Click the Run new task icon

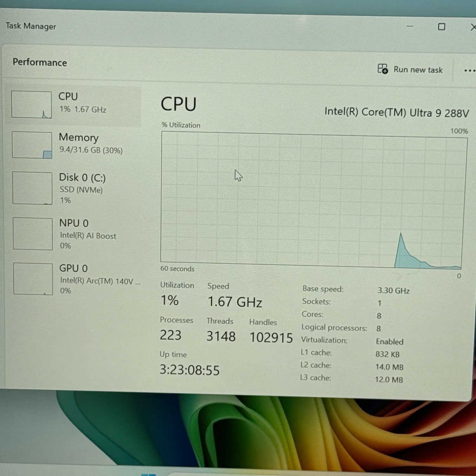382,69
